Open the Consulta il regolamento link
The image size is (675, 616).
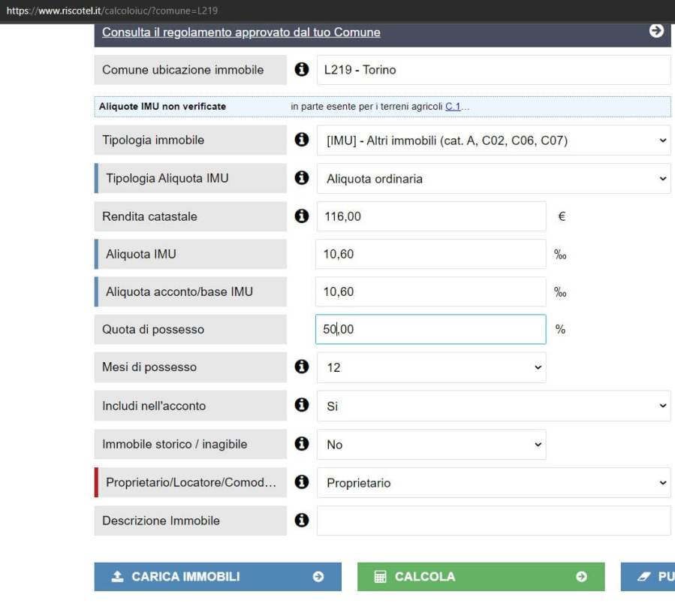point(241,32)
